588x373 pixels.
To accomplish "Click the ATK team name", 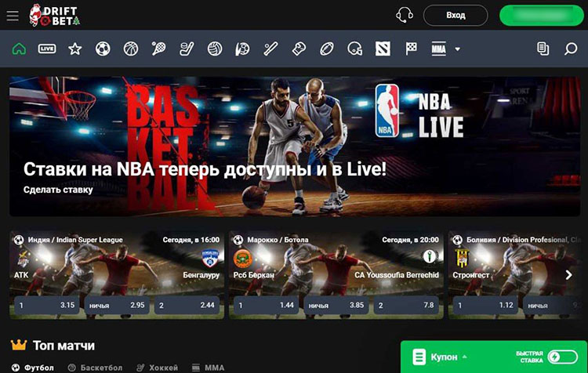I will (21, 275).
